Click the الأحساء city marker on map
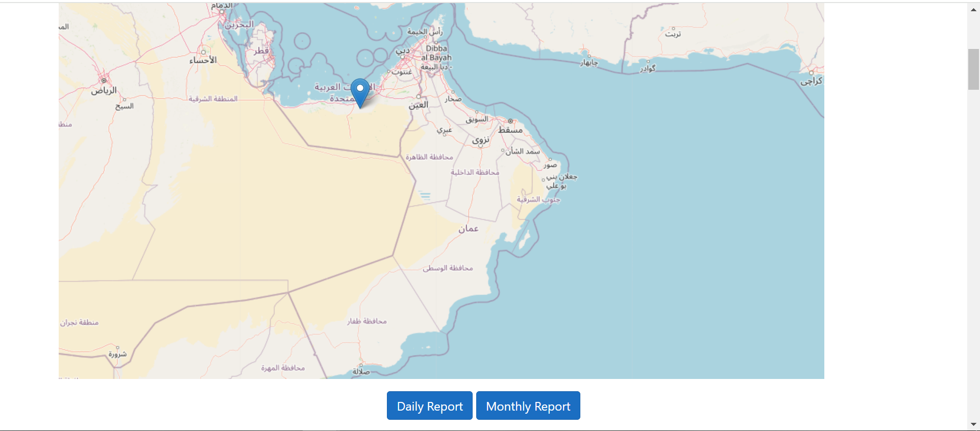 [203, 52]
